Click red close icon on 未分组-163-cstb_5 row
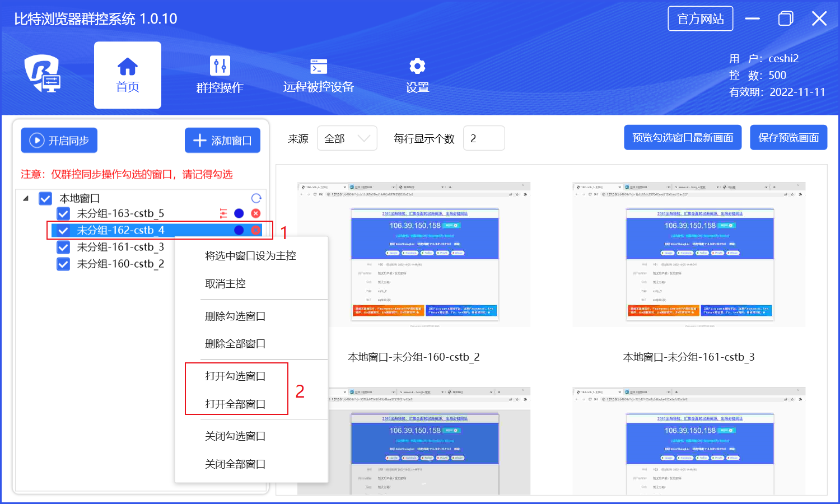This screenshot has width=840, height=504. point(256,213)
